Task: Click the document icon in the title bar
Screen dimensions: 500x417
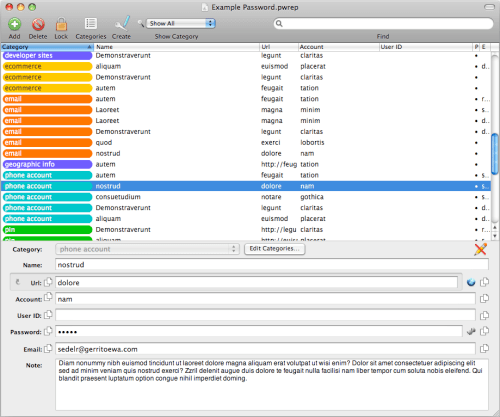Action: (205, 7)
